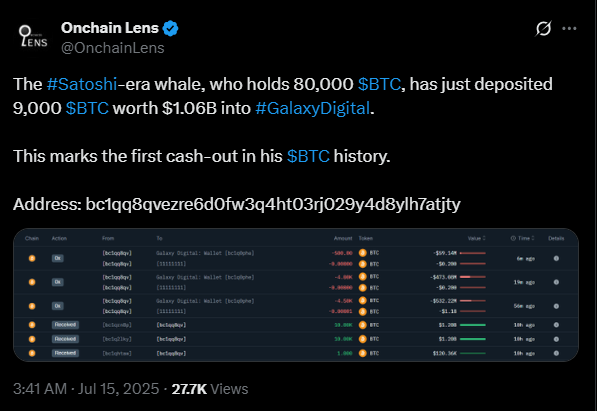Open the embedded transaction table image
This screenshot has width=597, height=411.
296,295
